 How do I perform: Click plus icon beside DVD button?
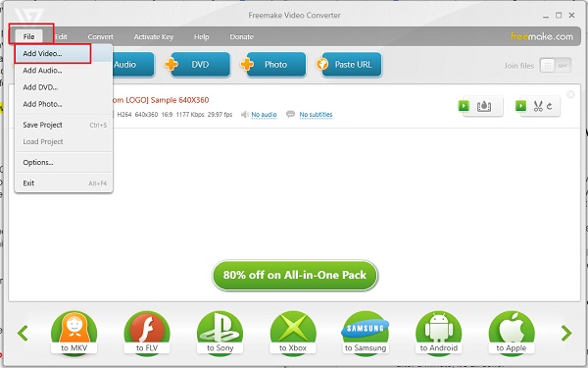coord(171,64)
